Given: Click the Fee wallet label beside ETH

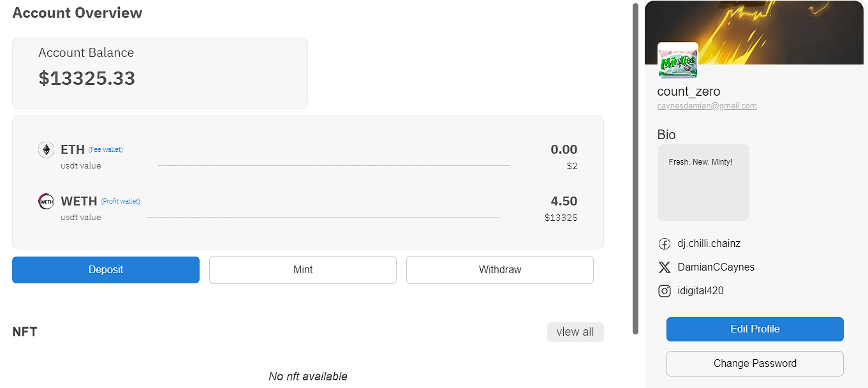Looking at the screenshot, I should tap(106, 150).
